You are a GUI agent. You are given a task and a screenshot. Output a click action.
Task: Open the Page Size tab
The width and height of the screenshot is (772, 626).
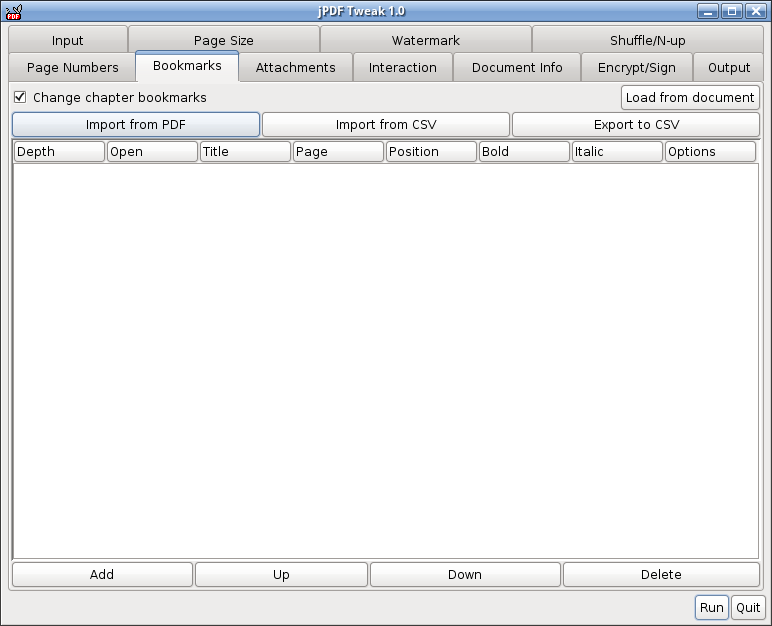(x=224, y=40)
